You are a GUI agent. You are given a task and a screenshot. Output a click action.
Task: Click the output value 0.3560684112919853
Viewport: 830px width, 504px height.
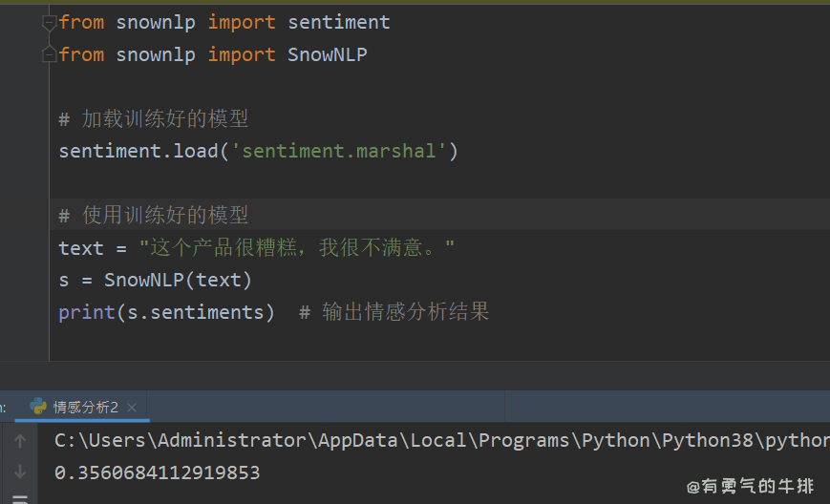pos(158,472)
